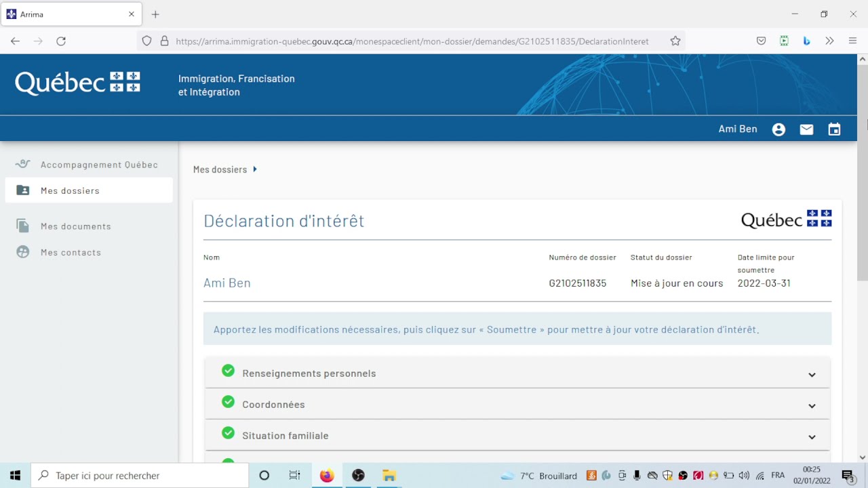Switch to the Arrima browser tab
Image resolution: width=868 pixels, height=488 pixels.
[71, 14]
